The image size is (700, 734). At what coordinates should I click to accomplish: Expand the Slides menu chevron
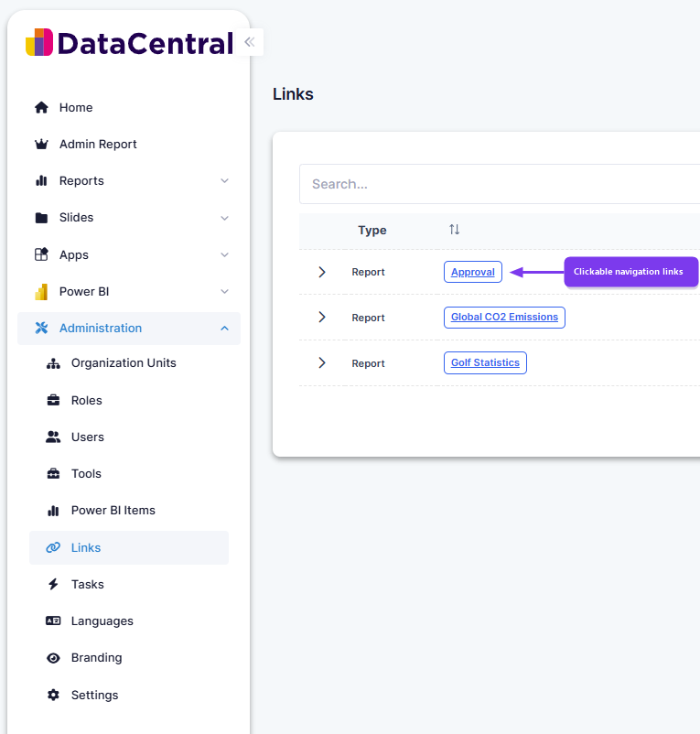(x=224, y=218)
